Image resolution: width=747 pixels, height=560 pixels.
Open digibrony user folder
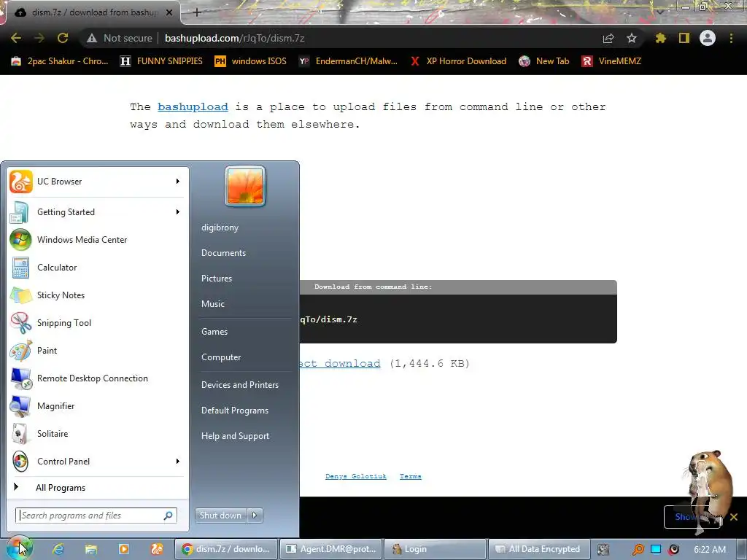click(220, 227)
